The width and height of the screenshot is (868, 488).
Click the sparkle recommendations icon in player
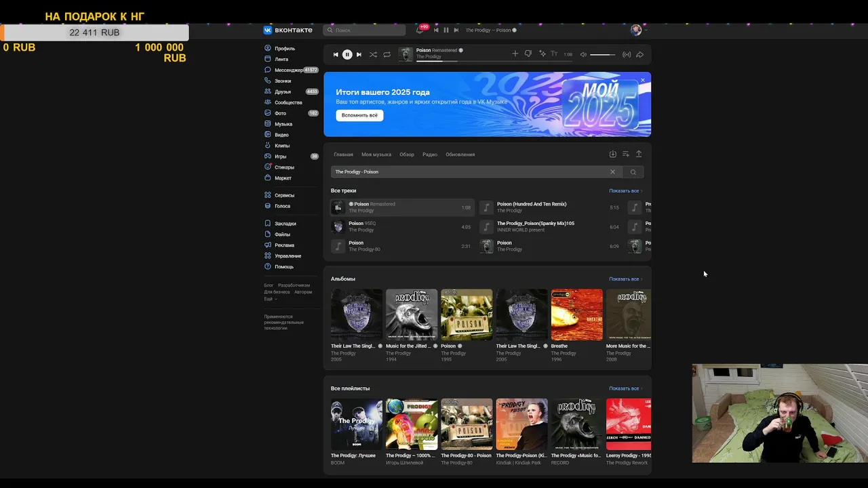coord(542,54)
